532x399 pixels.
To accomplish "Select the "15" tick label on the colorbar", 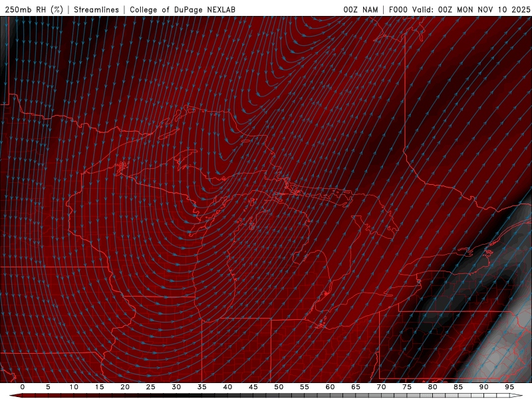I will point(99,387).
